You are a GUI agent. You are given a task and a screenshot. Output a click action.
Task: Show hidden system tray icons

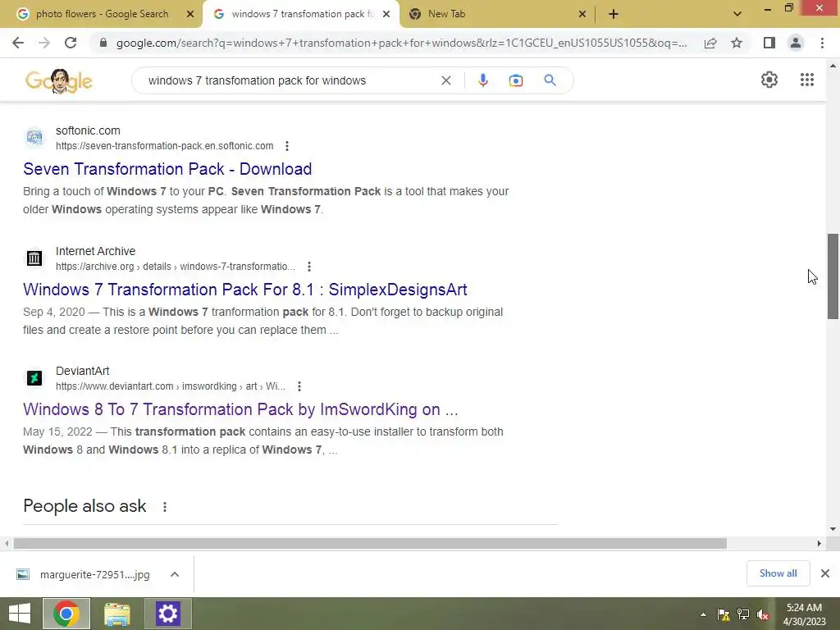pyautogui.click(x=703, y=614)
